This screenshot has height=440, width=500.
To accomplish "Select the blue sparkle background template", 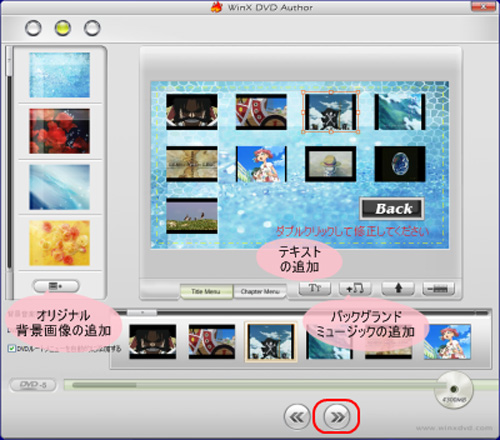I will (x=60, y=75).
